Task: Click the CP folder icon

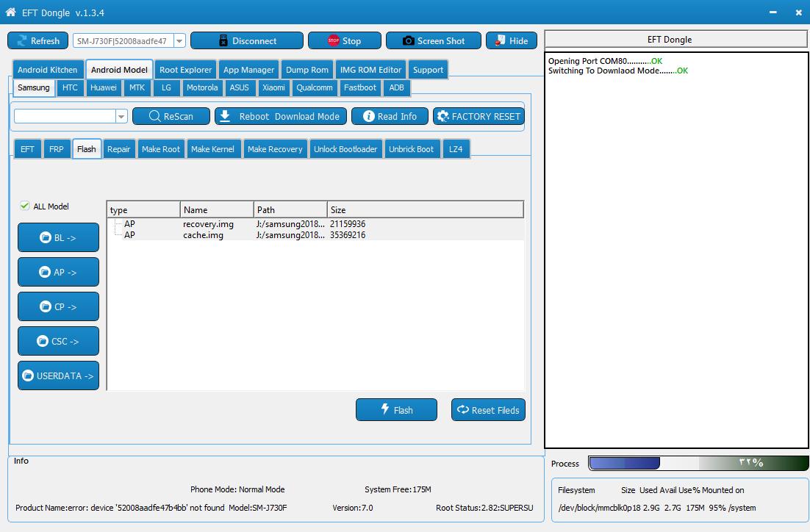Action: 46,306
